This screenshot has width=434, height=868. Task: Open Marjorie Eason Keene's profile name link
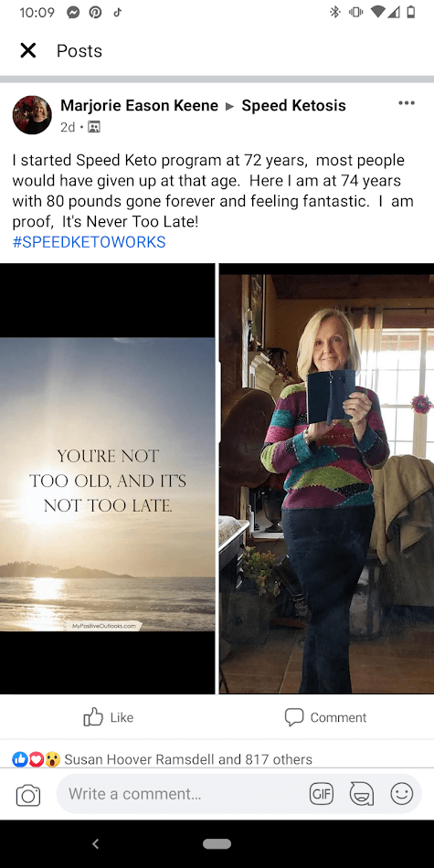(139, 105)
